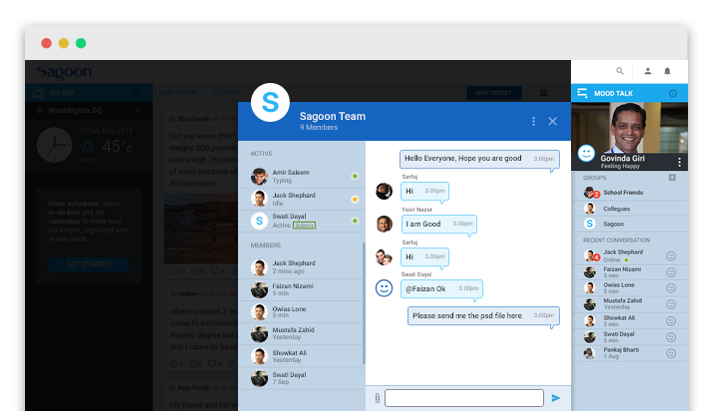This screenshot has width=717, height=411.
Task: Click the '@Faizan Ok' message bubble
Action: click(x=442, y=289)
